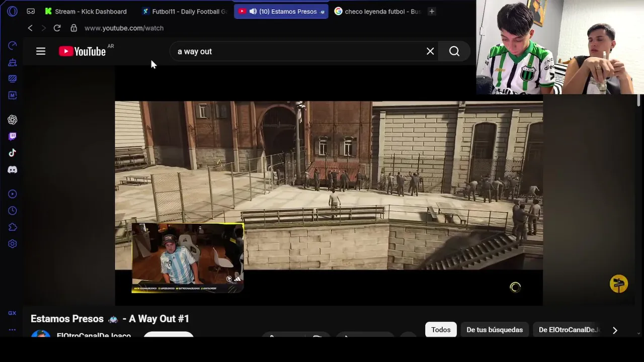The image size is (644, 362).
Task: Click the page vertical scrollbar
Action: tap(639, 101)
